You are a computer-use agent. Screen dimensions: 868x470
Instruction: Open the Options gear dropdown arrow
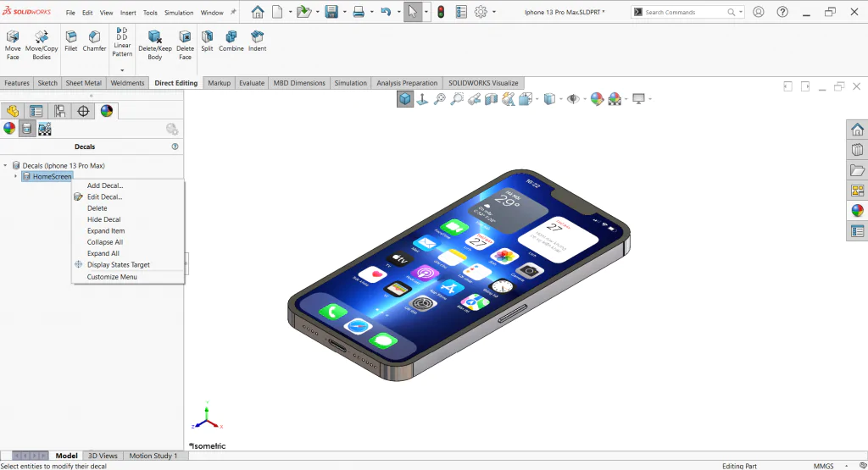(x=494, y=12)
